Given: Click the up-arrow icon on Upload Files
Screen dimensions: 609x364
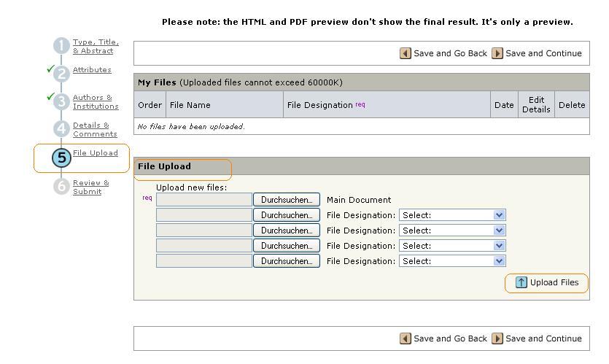Looking at the screenshot, I should 521,282.
